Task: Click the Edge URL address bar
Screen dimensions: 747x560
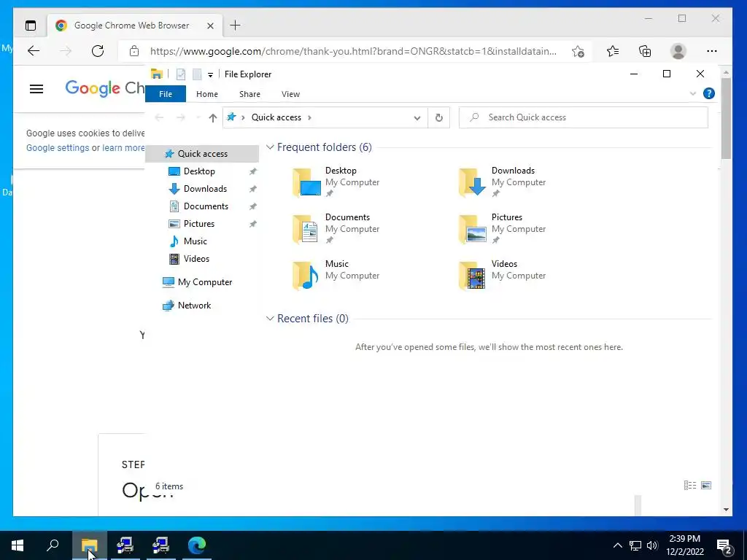Action: tap(353, 51)
